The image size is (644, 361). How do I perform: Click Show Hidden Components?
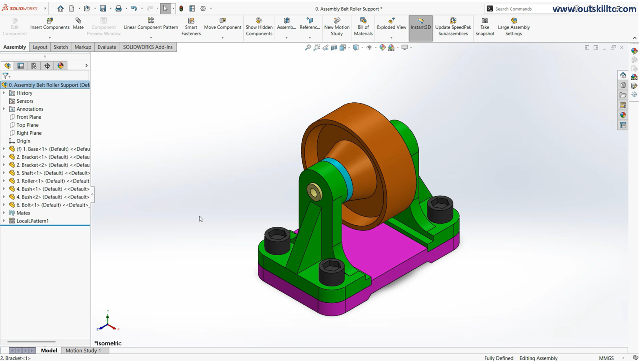click(x=259, y=27)
